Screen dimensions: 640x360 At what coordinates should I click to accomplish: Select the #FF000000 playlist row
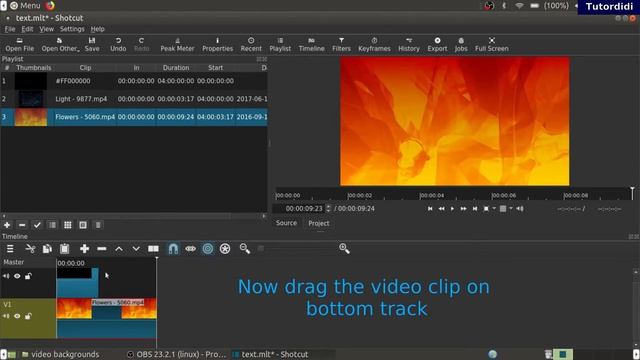click(x=134, y=81)
